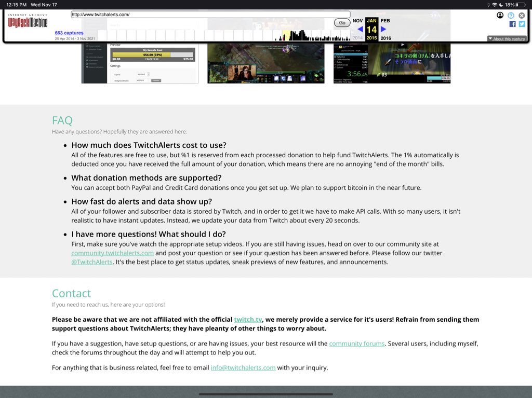Click the Wayback Machine logo
The image size is (532, 398).
point(28,21)
